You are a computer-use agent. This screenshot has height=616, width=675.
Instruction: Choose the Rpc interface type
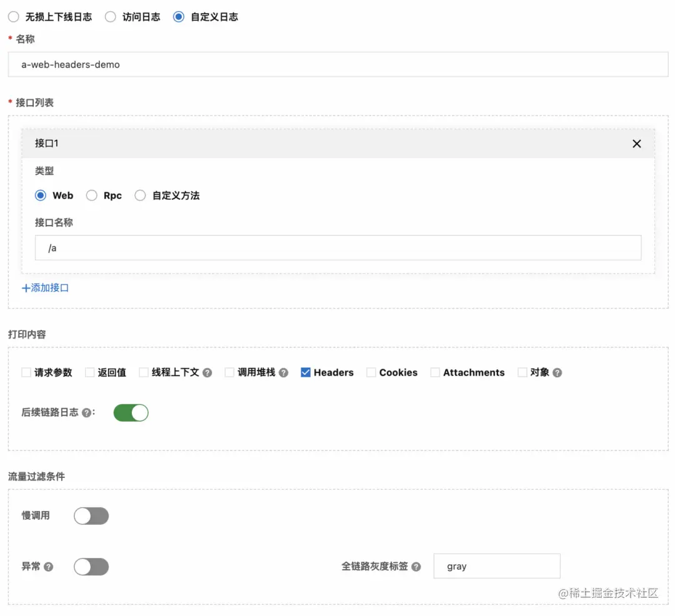point(91,196)
